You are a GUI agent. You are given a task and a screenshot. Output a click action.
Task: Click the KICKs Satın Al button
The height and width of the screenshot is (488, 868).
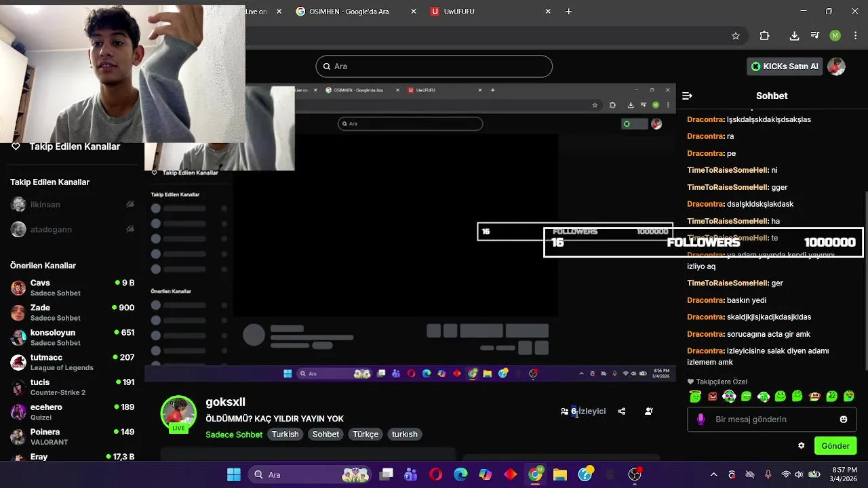(785, 66)
